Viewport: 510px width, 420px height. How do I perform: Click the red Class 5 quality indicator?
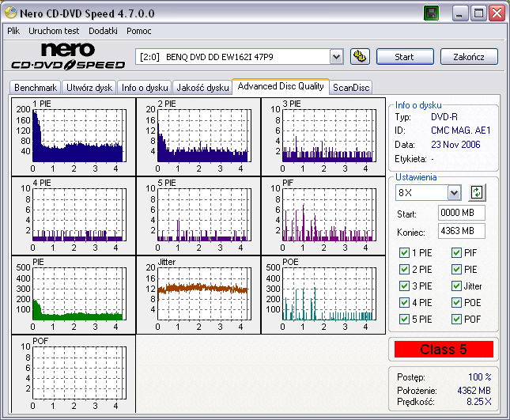coord(444,350)
